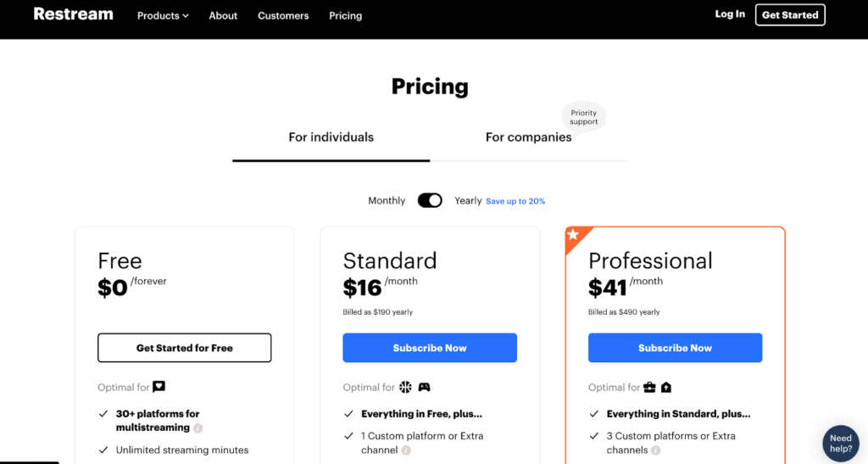
Task: Switch to the For companies tab
Action: pos(528,137)
